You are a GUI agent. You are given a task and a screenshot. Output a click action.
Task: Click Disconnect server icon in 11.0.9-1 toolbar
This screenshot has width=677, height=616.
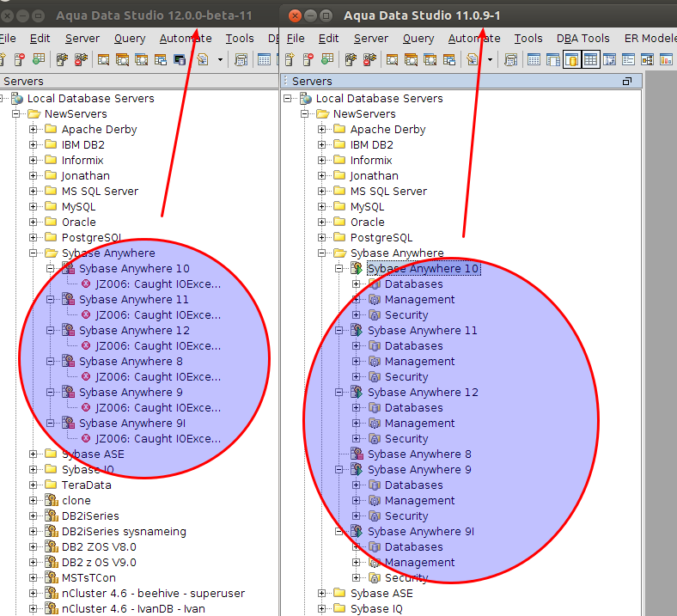pos(369,59)
